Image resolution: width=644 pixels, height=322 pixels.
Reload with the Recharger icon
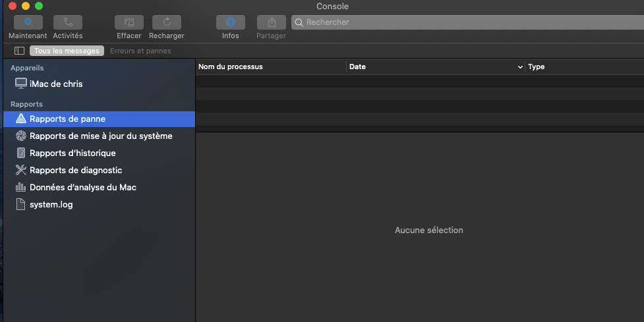coord(167,22)
